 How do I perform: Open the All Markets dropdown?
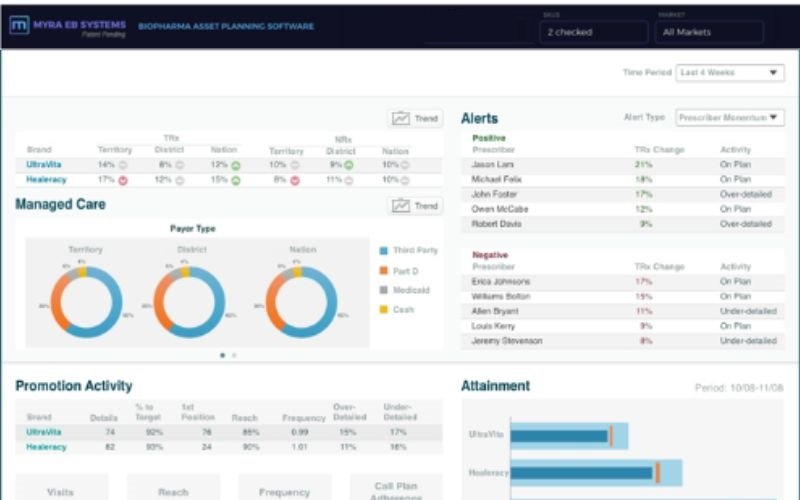point(709,32)
